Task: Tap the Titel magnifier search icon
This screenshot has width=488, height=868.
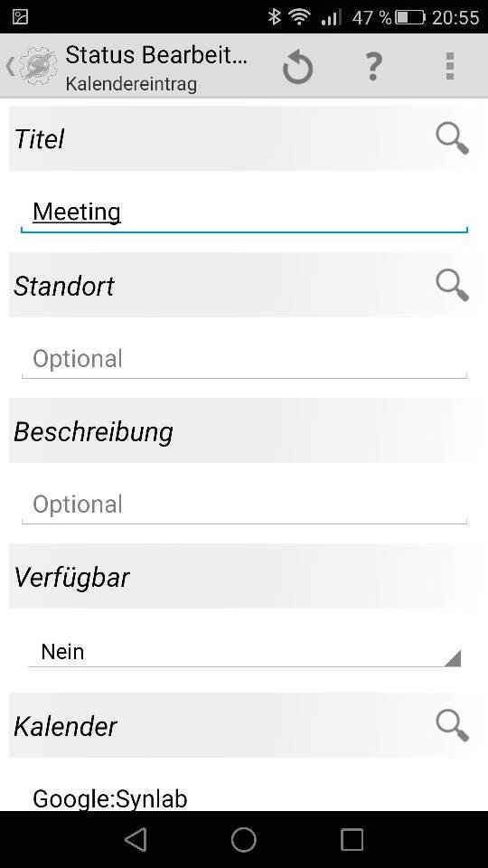Action: (x=452, y=138)
